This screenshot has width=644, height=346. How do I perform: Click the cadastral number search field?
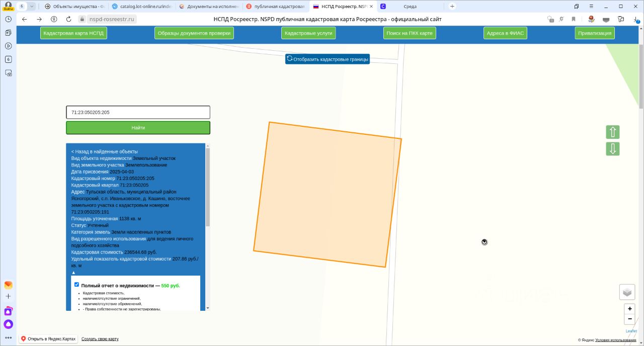pos(138,112)
